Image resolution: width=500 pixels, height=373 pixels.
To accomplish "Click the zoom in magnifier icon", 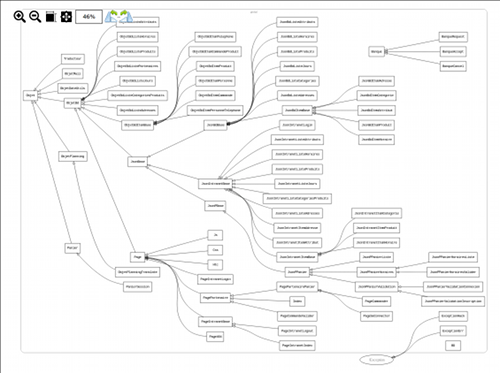I will pyautogui.click(x=19, y=17).
